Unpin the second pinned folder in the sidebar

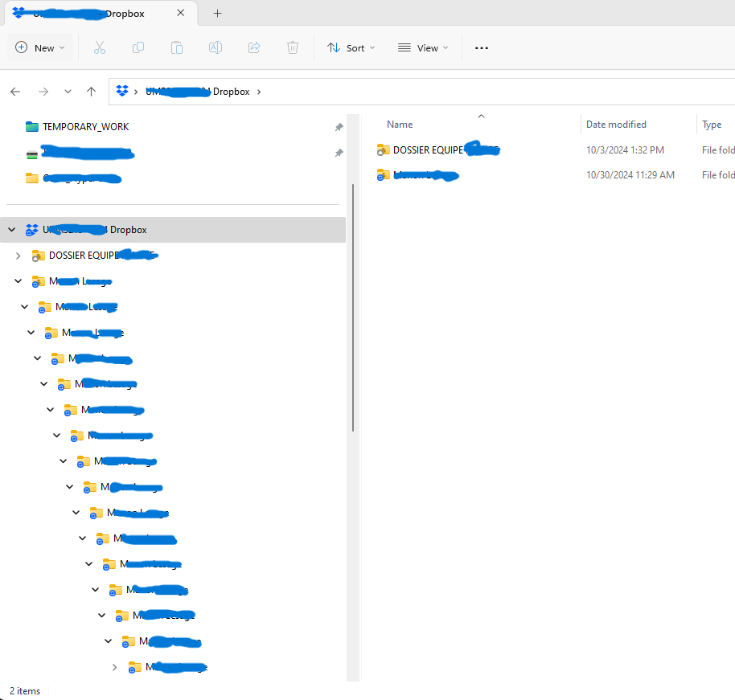[x=339, y=153]
